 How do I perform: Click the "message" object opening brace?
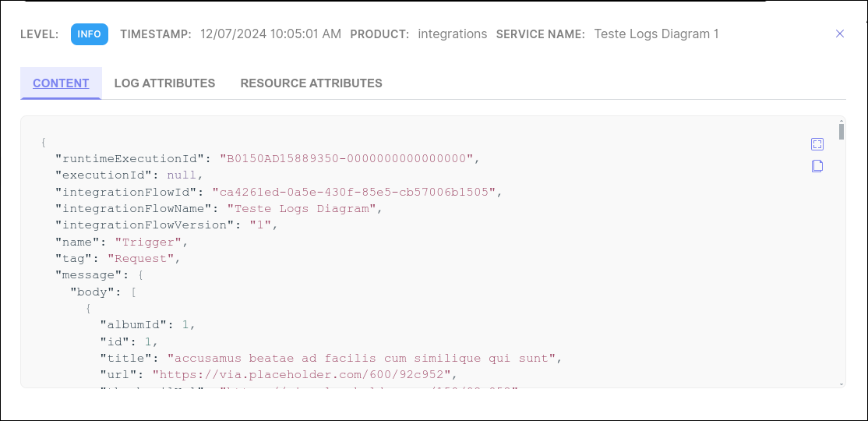click(140, 274)
